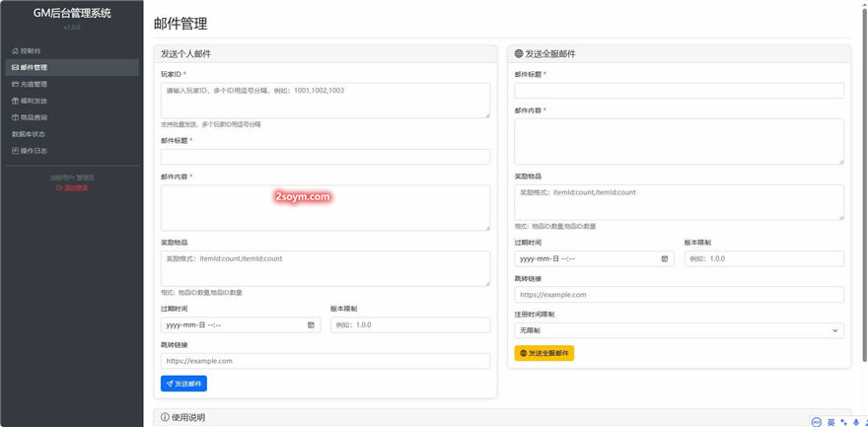Focus the 玩家ID text area
Screen dimensions: 868x427
tap(325, 100)
